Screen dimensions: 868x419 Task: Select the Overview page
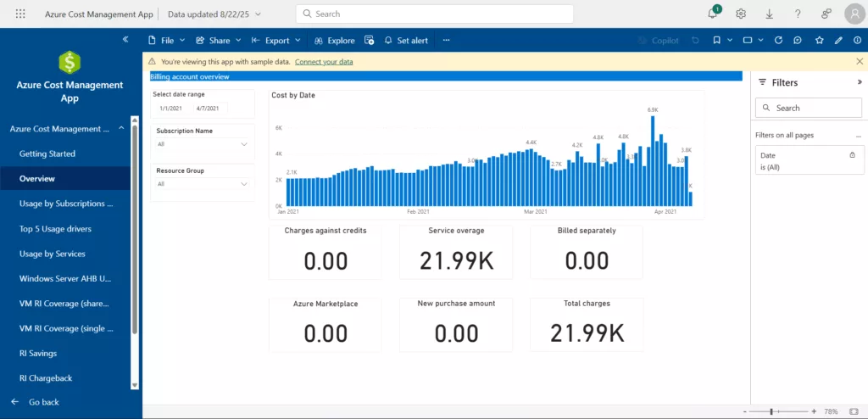[65, 178]
